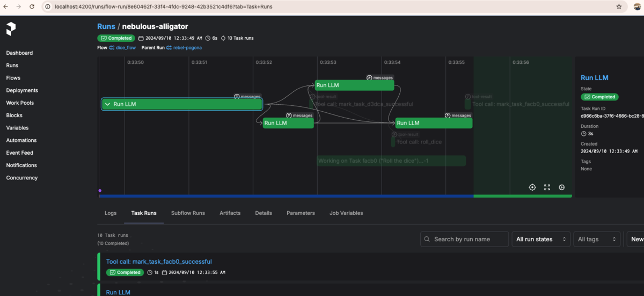This screenshot has width=644, height=296.
Task: Bookmark this page with the star icon
Action: (619, 6)
